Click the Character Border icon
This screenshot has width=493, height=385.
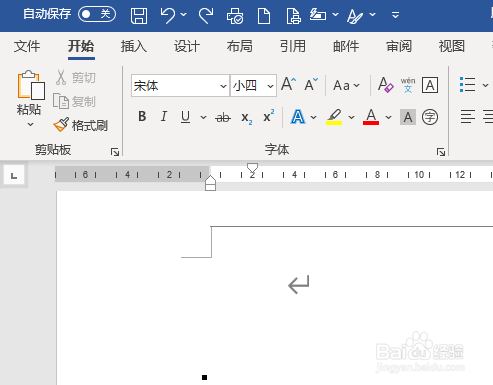(x=430, y=85)
